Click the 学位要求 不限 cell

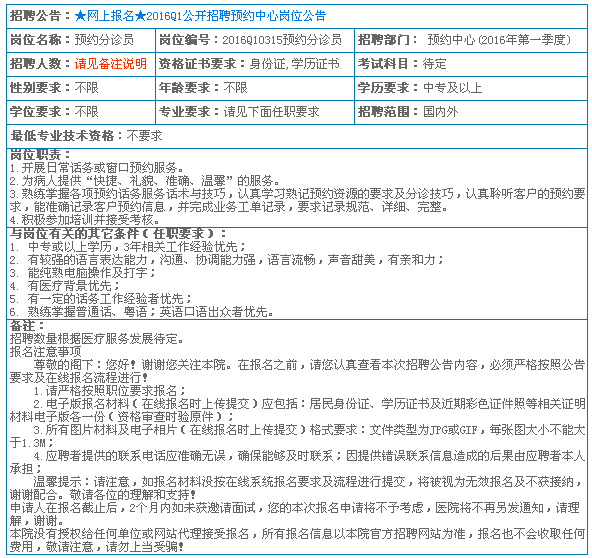point(81,112)
